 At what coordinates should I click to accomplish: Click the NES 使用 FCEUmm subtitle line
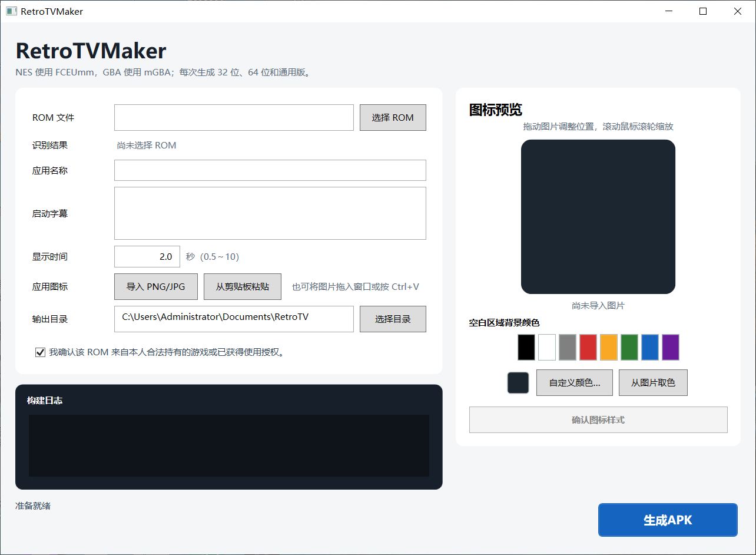point(163,72)
